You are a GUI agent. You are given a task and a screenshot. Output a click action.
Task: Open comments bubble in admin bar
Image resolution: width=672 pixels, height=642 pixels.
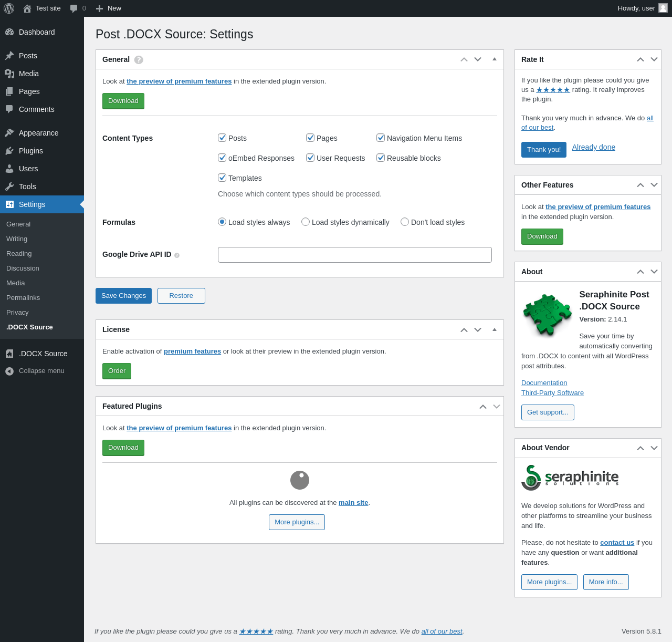tap(74, 8)
